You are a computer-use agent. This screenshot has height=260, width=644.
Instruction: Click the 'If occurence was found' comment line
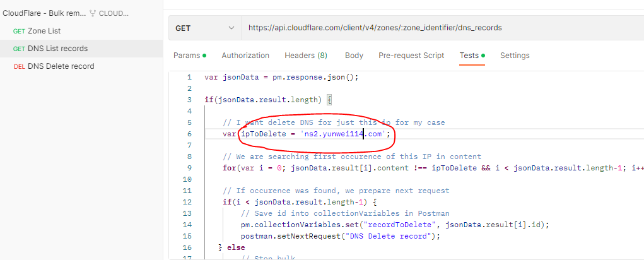(x=336, y=191)
